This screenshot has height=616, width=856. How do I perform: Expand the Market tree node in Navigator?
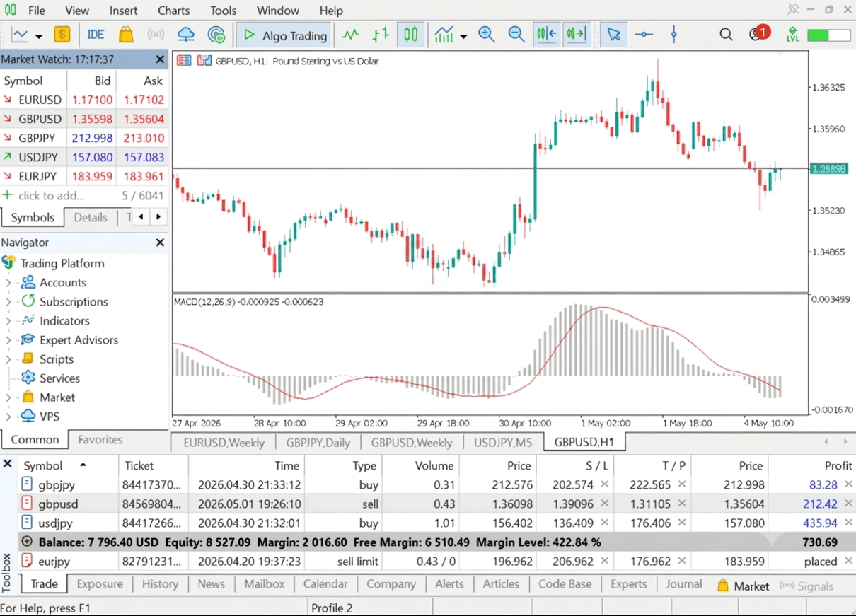[8, 397]
